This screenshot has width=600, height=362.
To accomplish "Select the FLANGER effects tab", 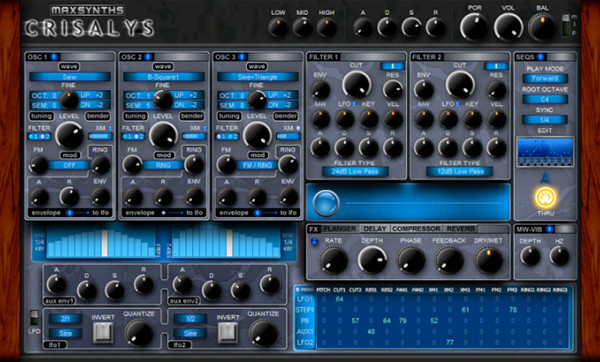I will pyautogui.click(x=339, y=229).
